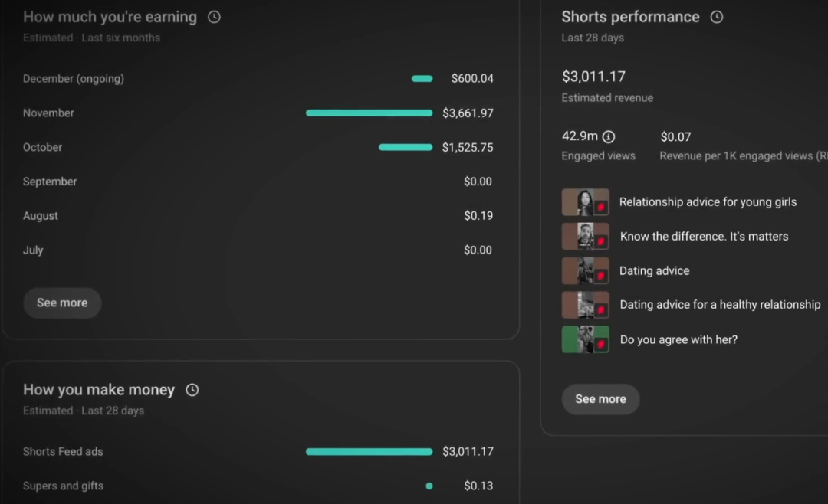The image size is (828, 504).
Task: Click the November $3,661.97 amount
Action: 468,113
